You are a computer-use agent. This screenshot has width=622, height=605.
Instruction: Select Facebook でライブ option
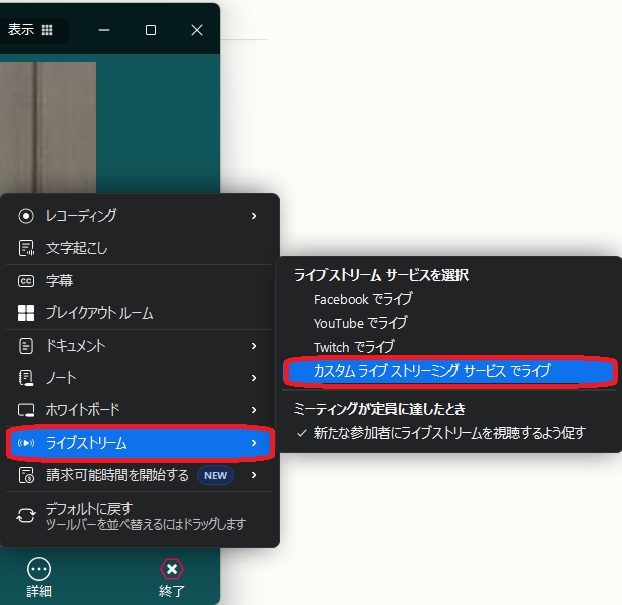pyautogui.click(x=362, y=299)
